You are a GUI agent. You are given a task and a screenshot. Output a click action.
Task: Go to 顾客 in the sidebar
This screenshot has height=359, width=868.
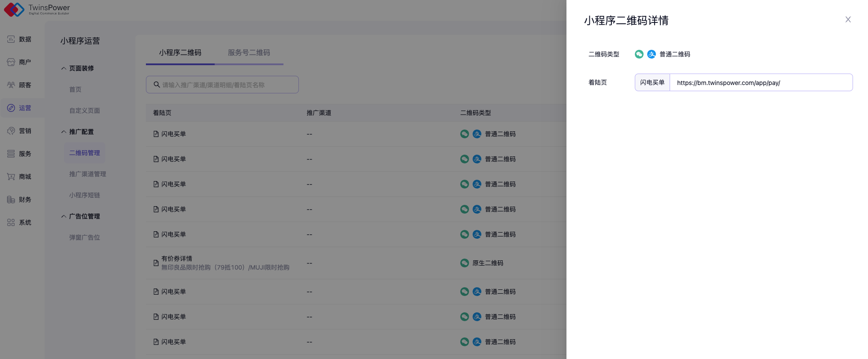[x=20, y=85]
